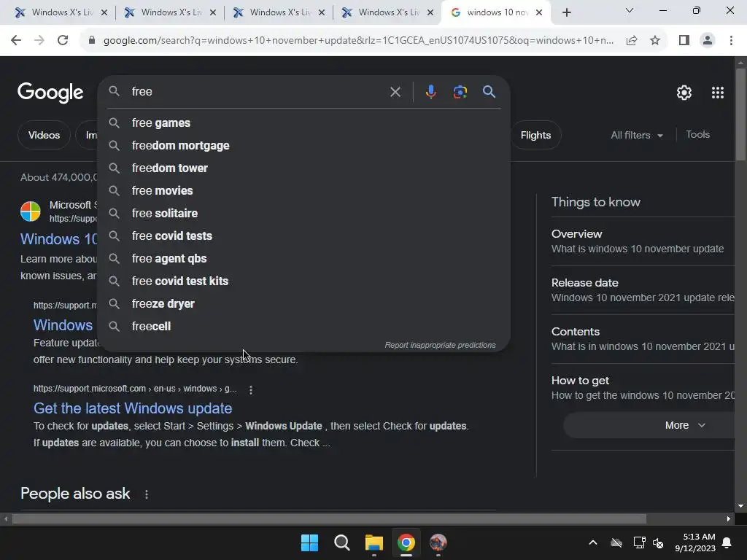Close the first Windows X's Live tab
The width and height of the screenshot is (747, 560).
click(x=104, y=12)
